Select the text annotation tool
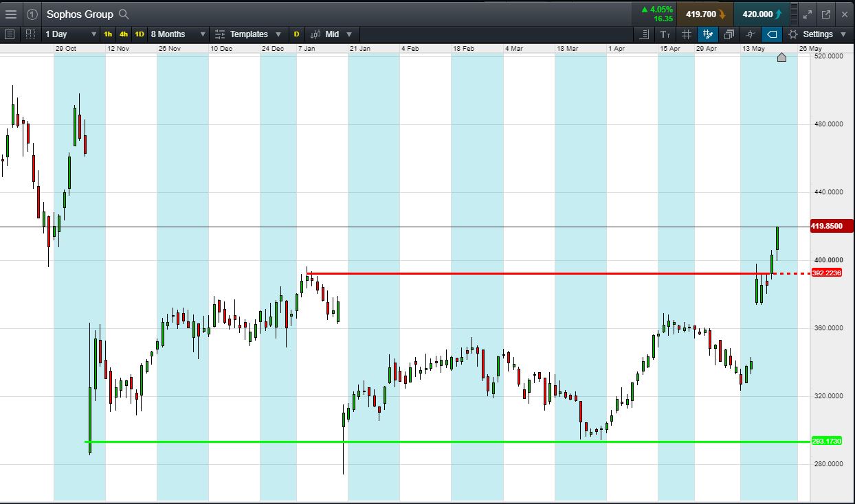855x504 pixels. 665,34
